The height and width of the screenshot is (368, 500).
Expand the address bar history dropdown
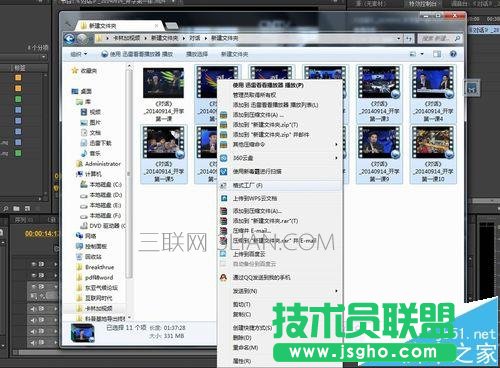coord(399,39)
